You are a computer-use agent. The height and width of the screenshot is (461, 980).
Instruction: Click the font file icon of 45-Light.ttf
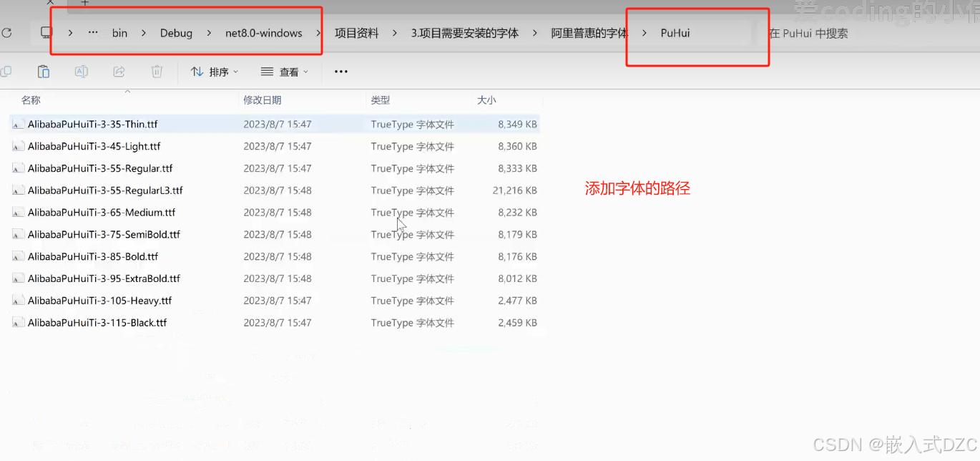[x=19, y=146]
